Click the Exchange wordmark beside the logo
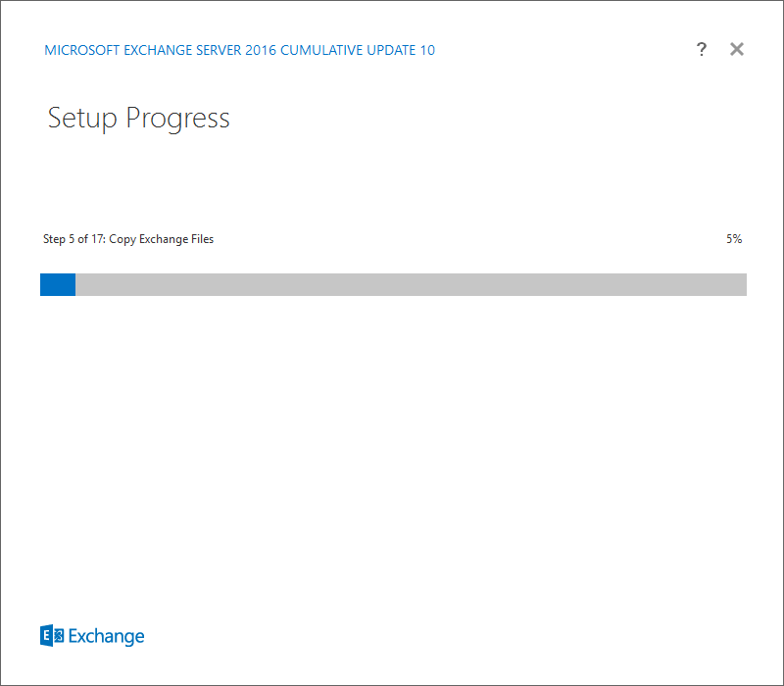784x686 pixels. pyautogui.click(x=106, y=636)
